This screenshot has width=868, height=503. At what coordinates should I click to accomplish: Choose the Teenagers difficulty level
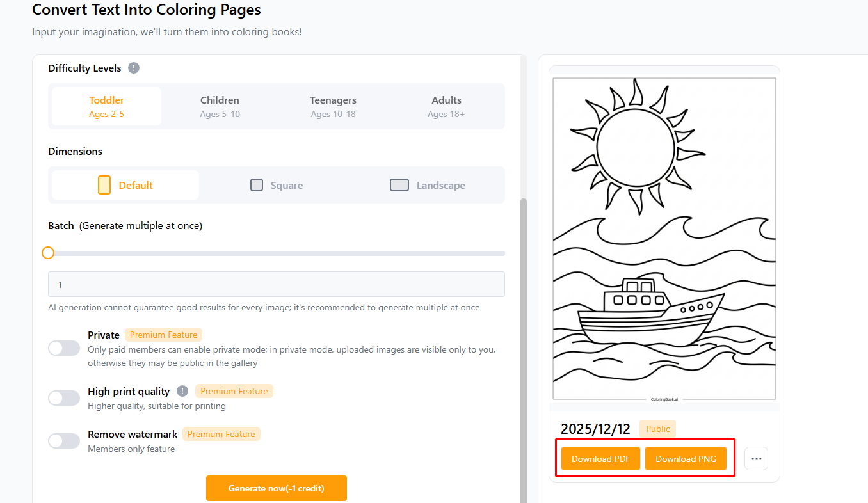(333, 106)
